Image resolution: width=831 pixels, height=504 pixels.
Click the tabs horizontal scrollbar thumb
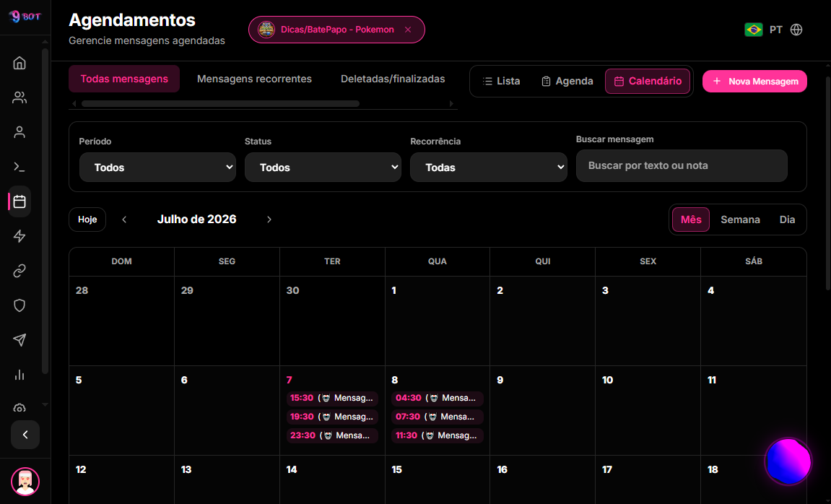[x=220, y=104]
